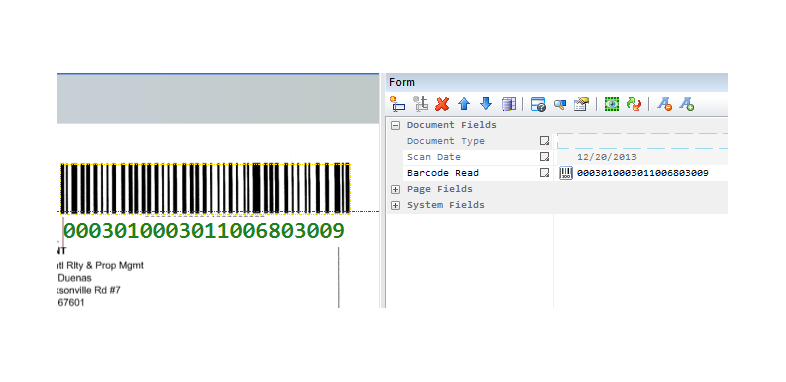Screen dimensions: 786x382
Task: Click the empty Document Type value box
Action: point(642,141)
